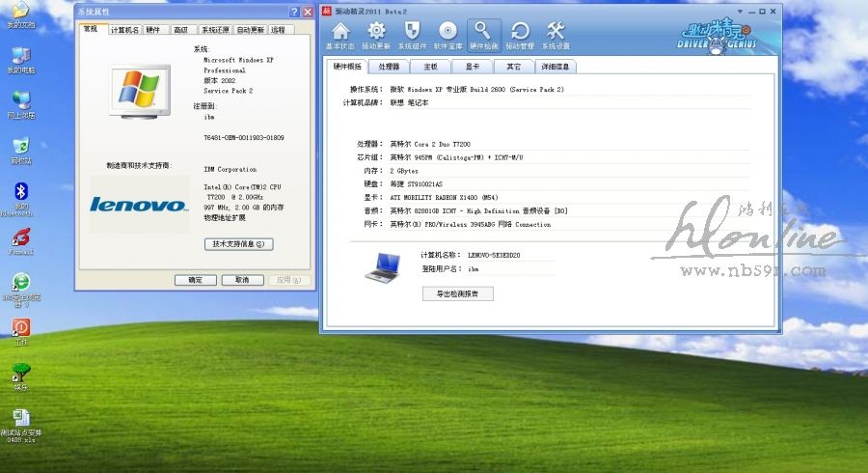The height and width of the screenshot is (473, 868).
Task: Click the 技术支持信息 button
Action: tap(238, 244)
